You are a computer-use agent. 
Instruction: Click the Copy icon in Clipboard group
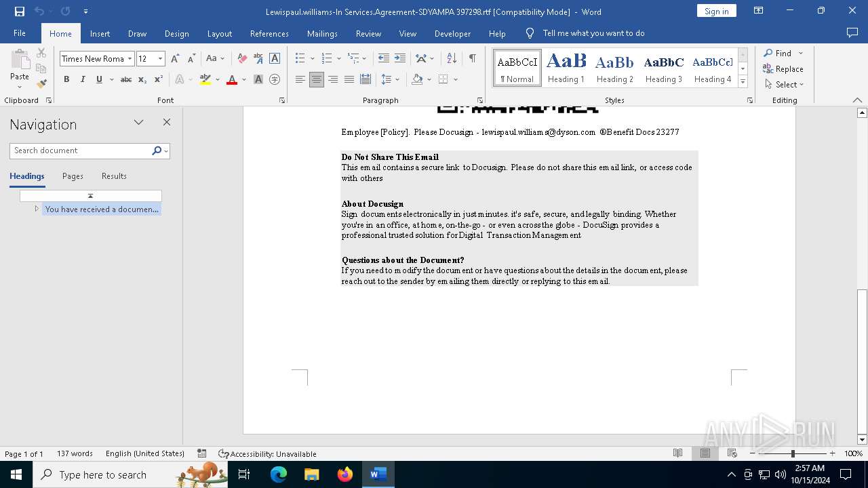41,68
